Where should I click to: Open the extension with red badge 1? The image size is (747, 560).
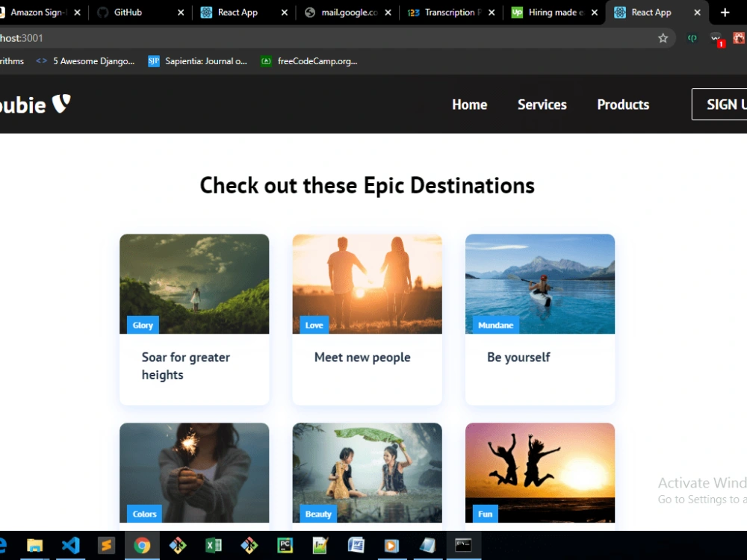[716, 39]
